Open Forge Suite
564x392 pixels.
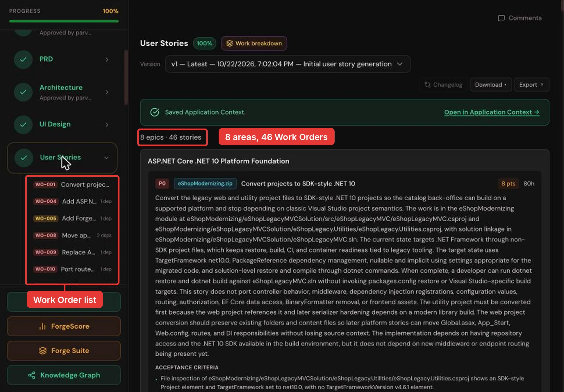click(x=64, y=351)
